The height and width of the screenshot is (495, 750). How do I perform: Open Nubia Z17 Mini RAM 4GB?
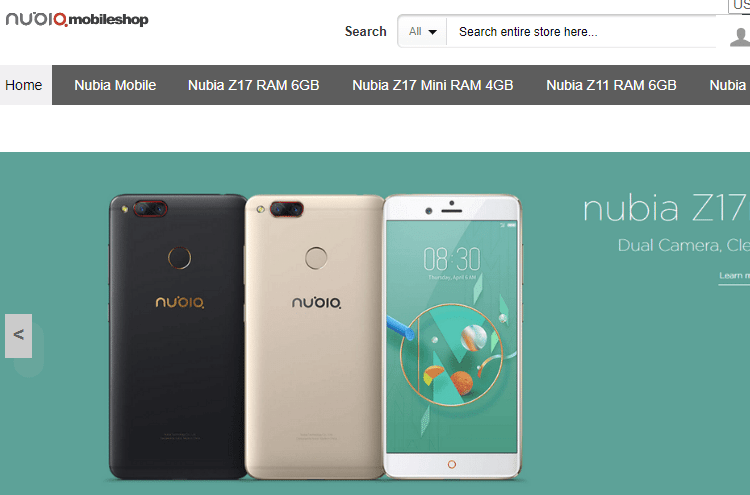tap(432, 85)
